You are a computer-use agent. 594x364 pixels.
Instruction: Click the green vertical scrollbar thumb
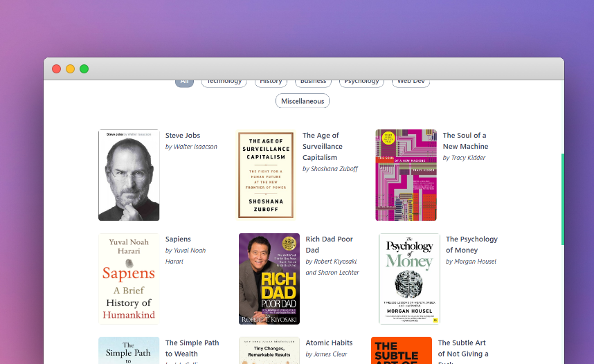[563, 199]
